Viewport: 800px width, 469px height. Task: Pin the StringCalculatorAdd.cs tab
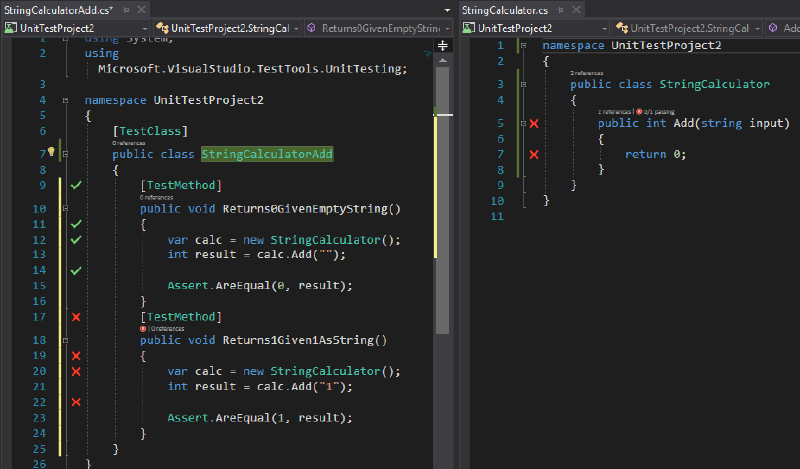(126, 10)
